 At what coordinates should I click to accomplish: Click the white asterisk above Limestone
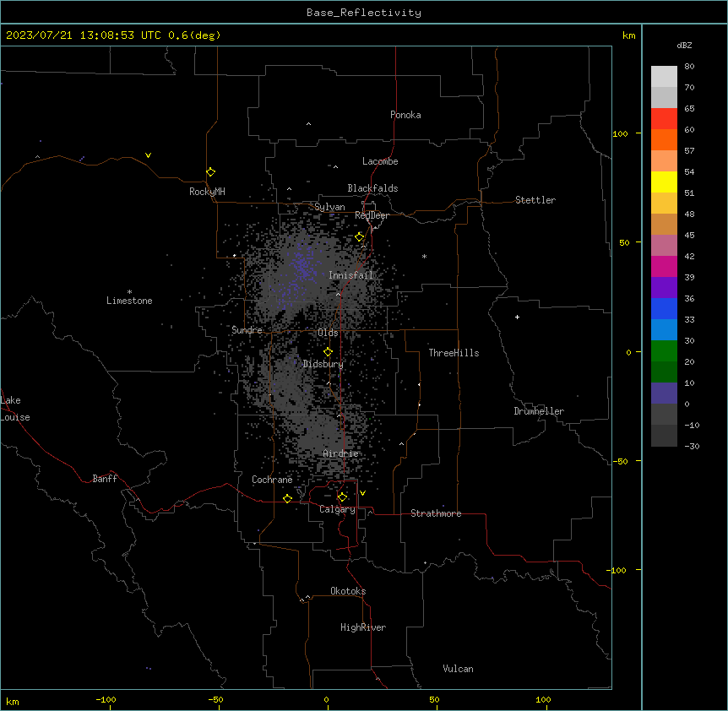129,292
